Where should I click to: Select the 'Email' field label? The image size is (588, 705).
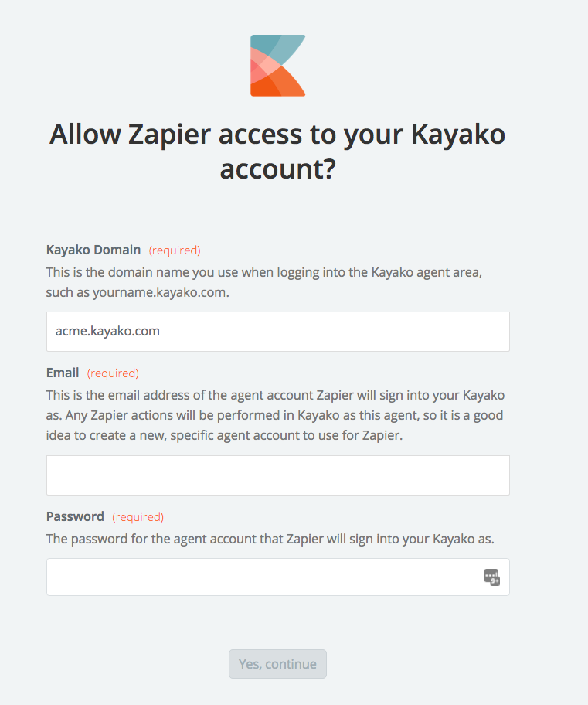click(x=63, y=373)
